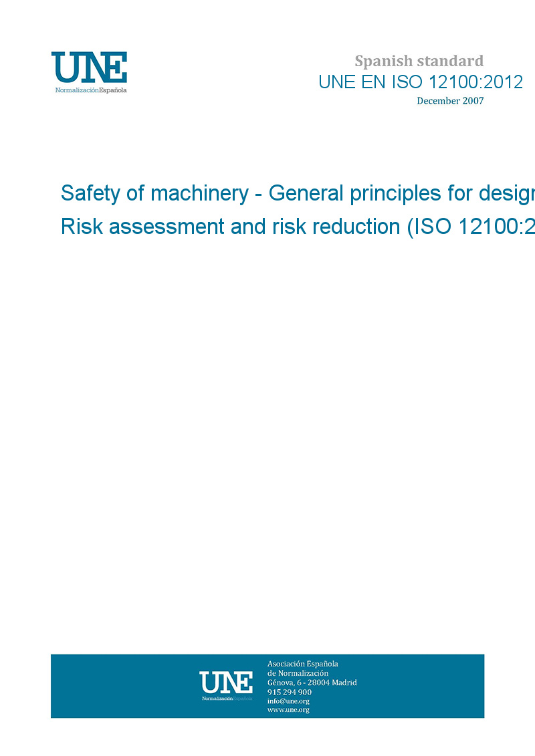Click 'General principles for design' in title
The image size is (535, 756).
[x=401, y=193]
